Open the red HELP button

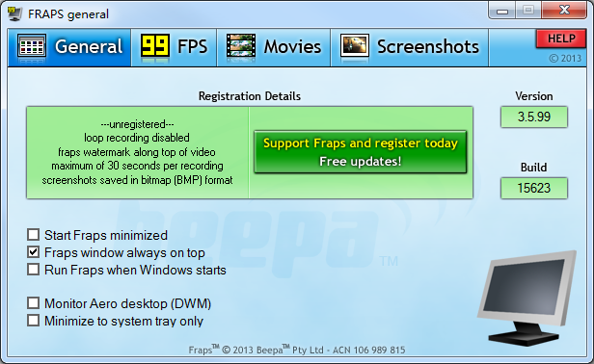[561, 39]
